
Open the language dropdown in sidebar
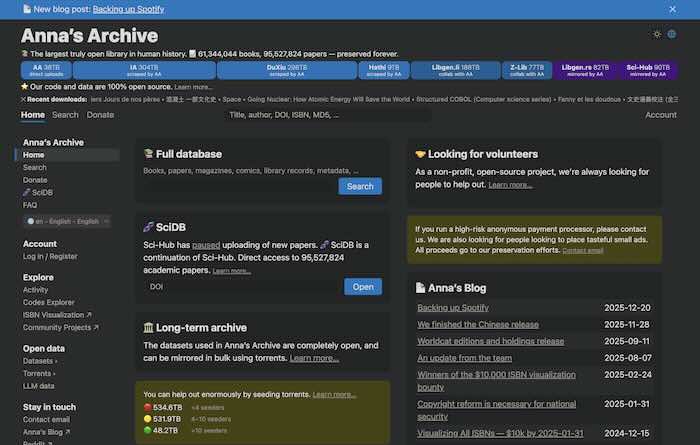(x=66, y=221)
